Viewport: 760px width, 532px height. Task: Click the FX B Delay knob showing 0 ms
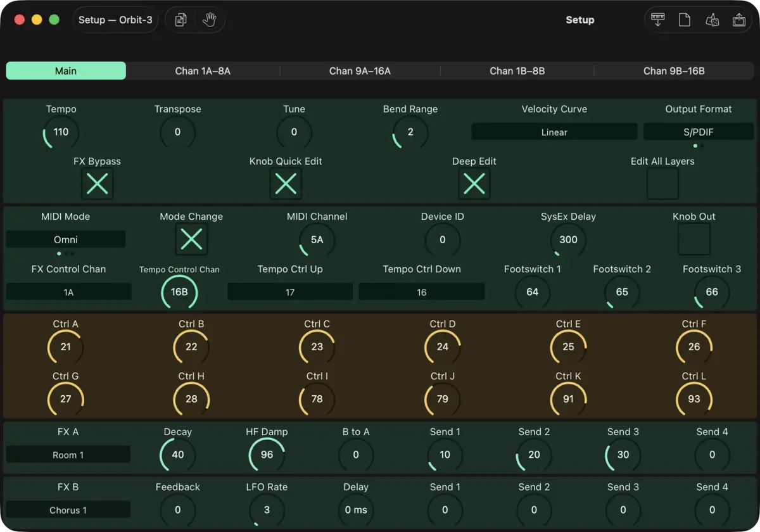tap(356, 510)
